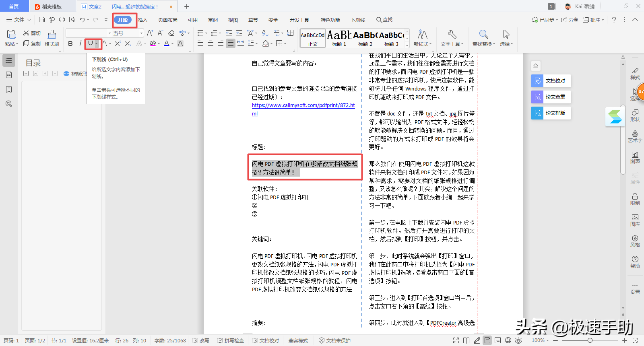644x346 pixels.
Task: Click the Paste clipboard icon
Action: tap(11, 35)
